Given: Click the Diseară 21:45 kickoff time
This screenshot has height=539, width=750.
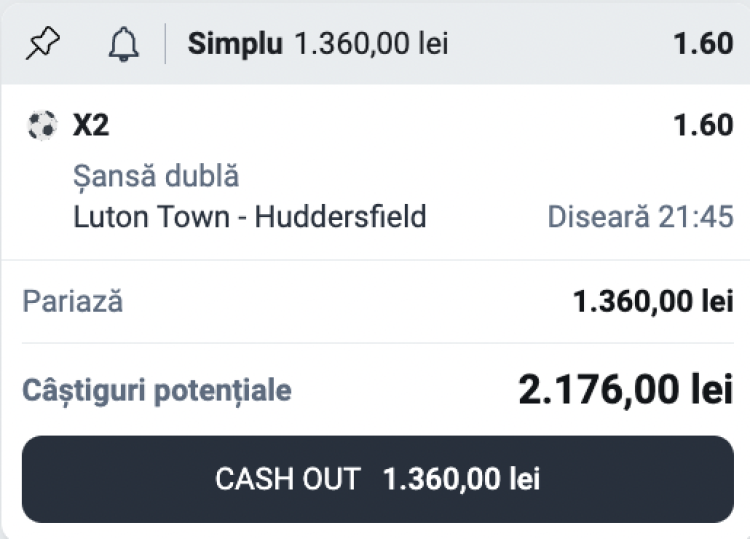Looking at the screenshot, I should tap(640, 216).
